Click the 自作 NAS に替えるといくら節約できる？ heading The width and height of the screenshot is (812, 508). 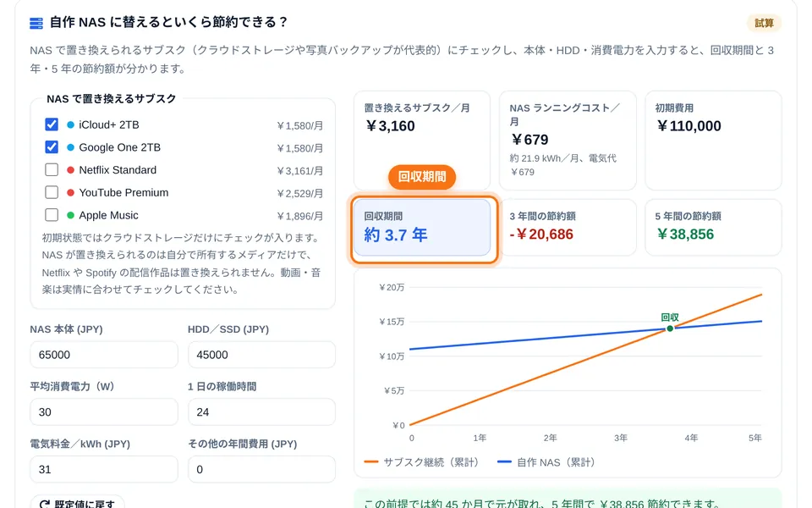(169, 22)
